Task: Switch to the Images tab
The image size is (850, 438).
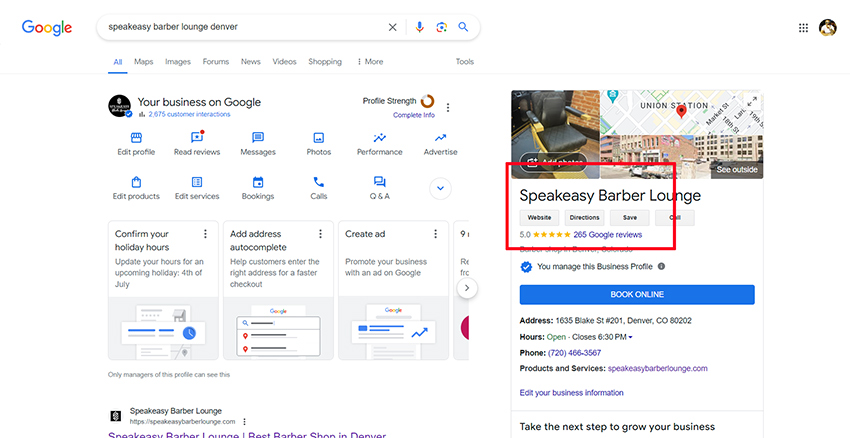Action: coord(177,62)
